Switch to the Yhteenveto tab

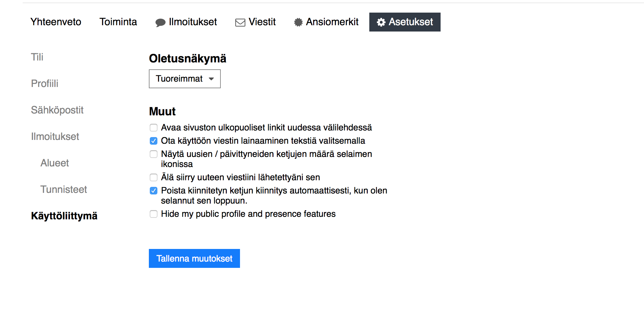(56, 22)
